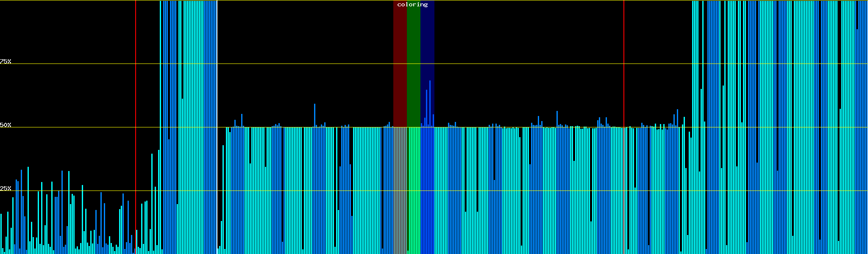Click the 50% axis label
Screen dimensions: 868x254
[x=6, y=125]
